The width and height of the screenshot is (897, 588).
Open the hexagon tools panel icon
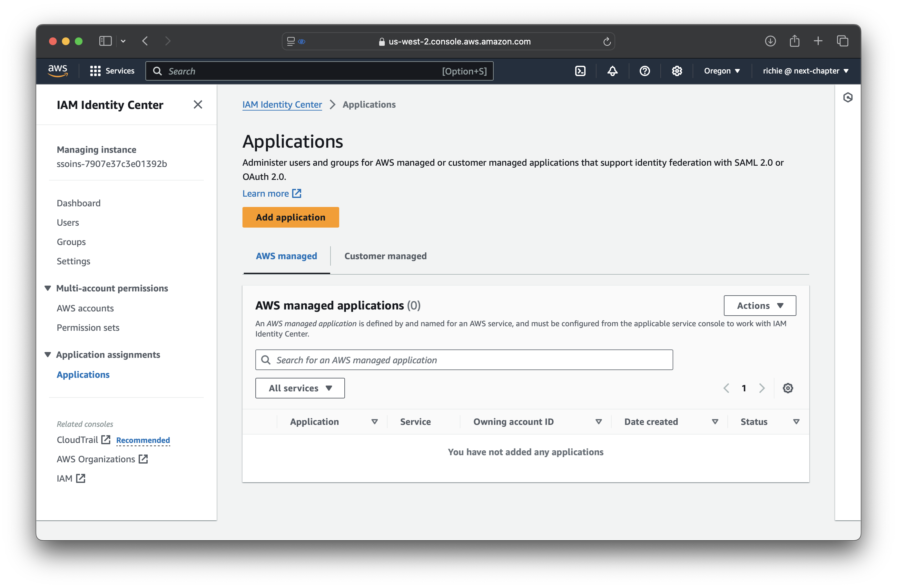848,98
